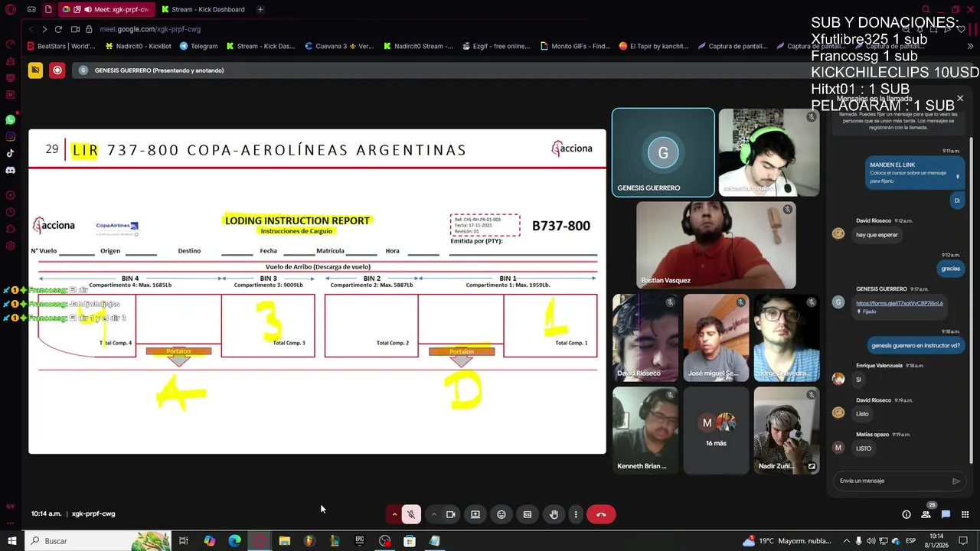The image size is (980, 551).
Task: Open the weather widget 19°C
Action: [x=787, y=541]
